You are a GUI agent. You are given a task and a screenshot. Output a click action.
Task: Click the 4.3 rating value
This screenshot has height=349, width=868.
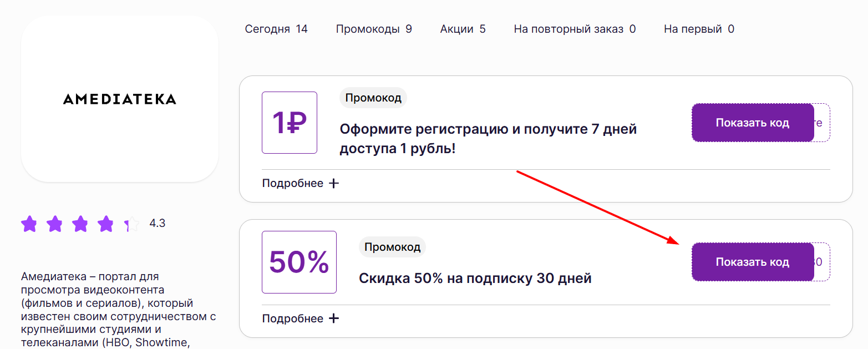point(158,224)
